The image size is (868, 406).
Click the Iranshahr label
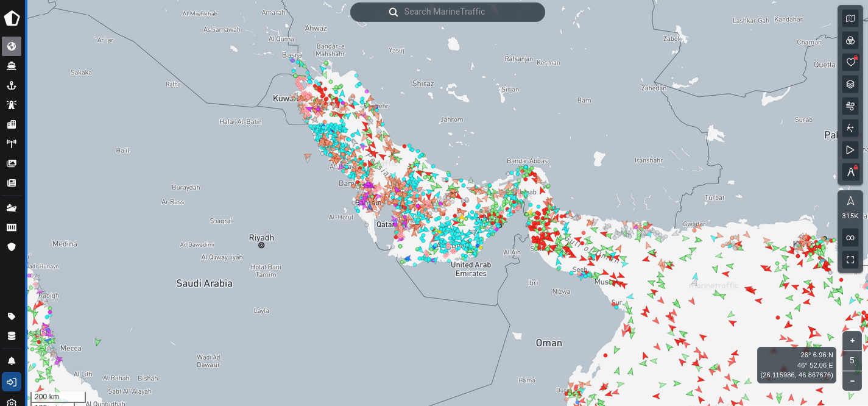pos(648,160)
